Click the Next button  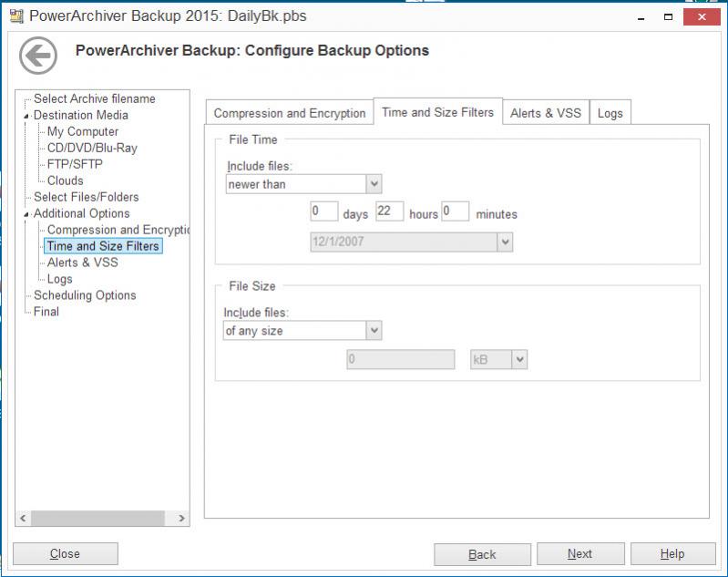pos(580,554)
